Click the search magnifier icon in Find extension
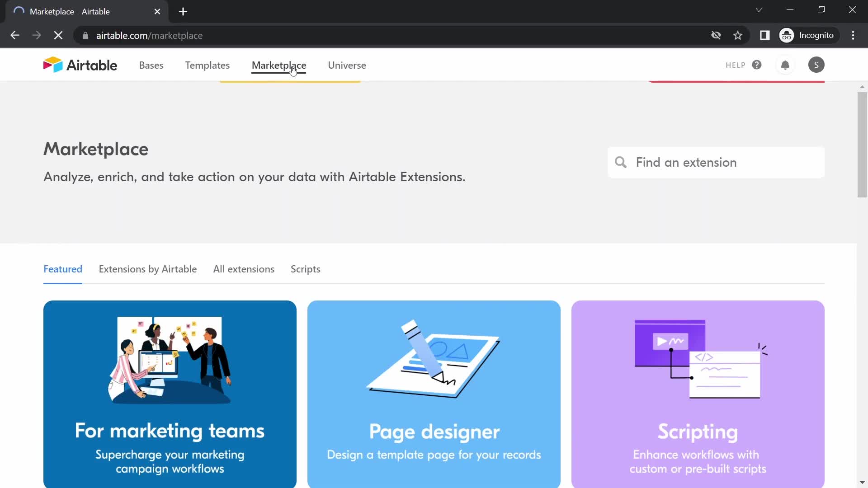Screen dimensions: 868x488 click(x=621, y=162)
